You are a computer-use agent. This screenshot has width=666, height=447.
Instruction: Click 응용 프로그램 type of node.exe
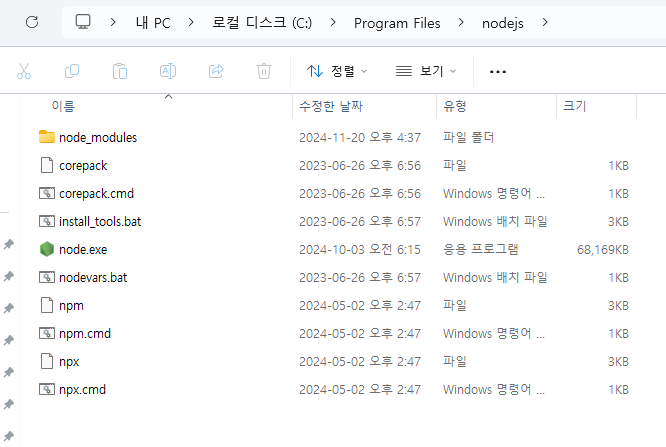tap(480, 249)
